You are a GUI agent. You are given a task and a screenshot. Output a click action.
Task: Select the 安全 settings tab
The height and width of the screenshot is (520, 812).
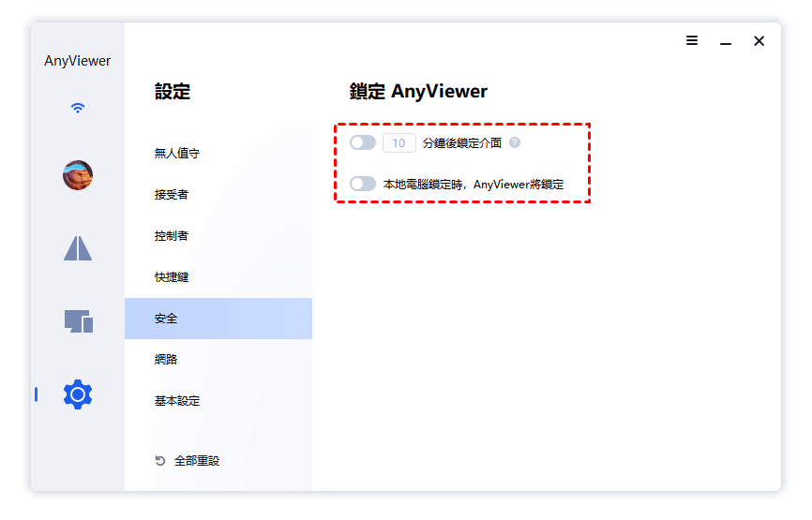(x=218, y=319)
